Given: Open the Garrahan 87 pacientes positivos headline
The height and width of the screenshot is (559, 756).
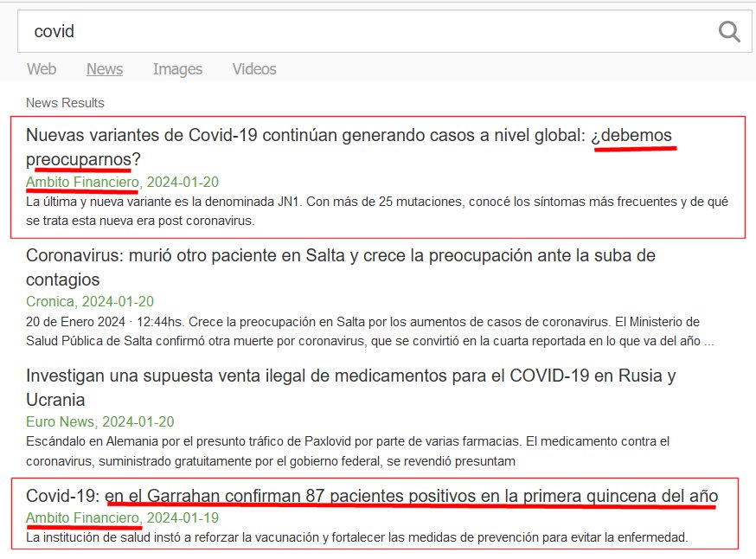Looking at the screenshot, I should pos(371,497).
